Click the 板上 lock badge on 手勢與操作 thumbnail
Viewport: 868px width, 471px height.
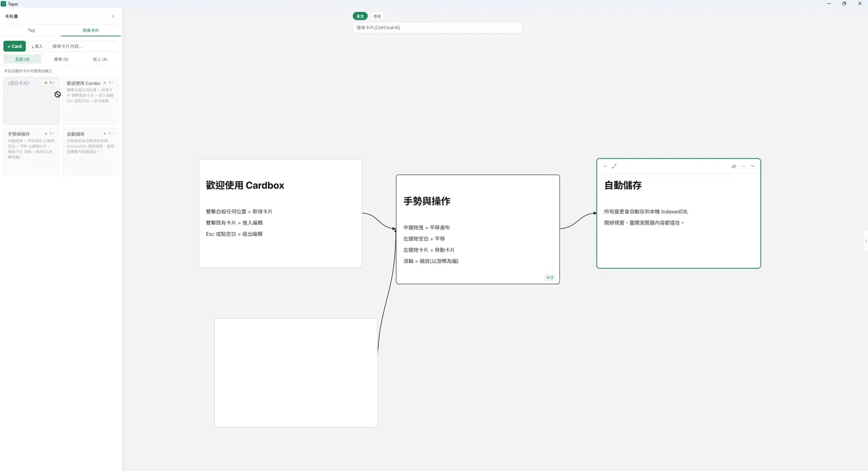click(x=50, y=133)
